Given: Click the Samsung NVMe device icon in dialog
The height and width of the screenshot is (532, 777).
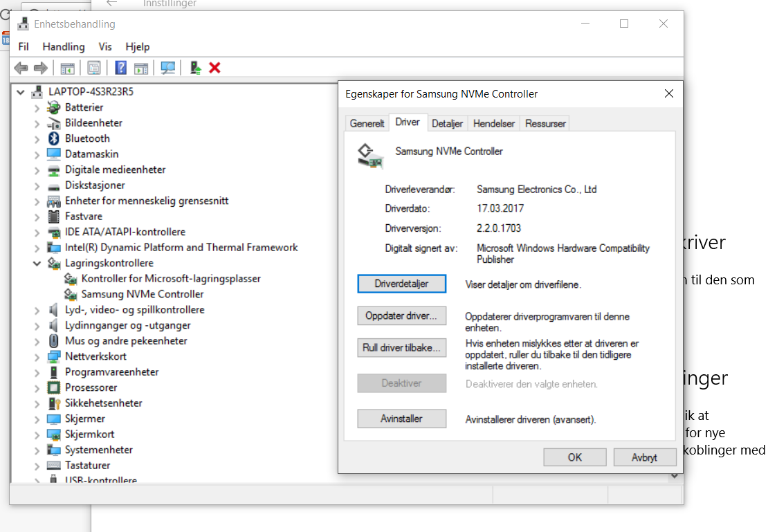Looking at the screenshot, I should [x=370, y=156].
